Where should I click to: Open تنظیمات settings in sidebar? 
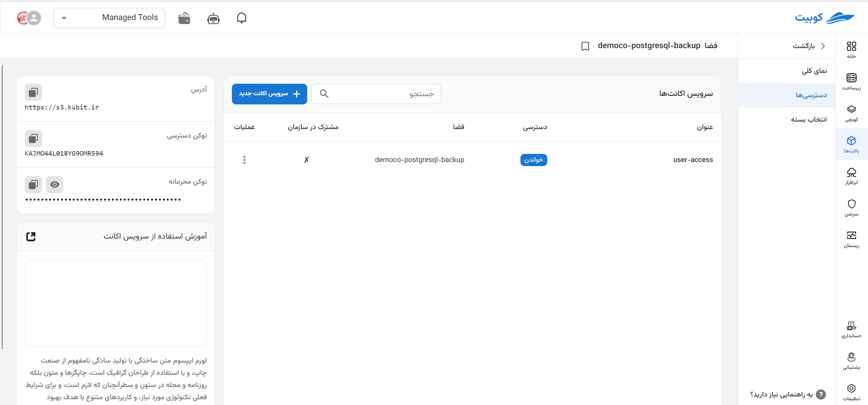pyautogui.click(x=851, y=392)
